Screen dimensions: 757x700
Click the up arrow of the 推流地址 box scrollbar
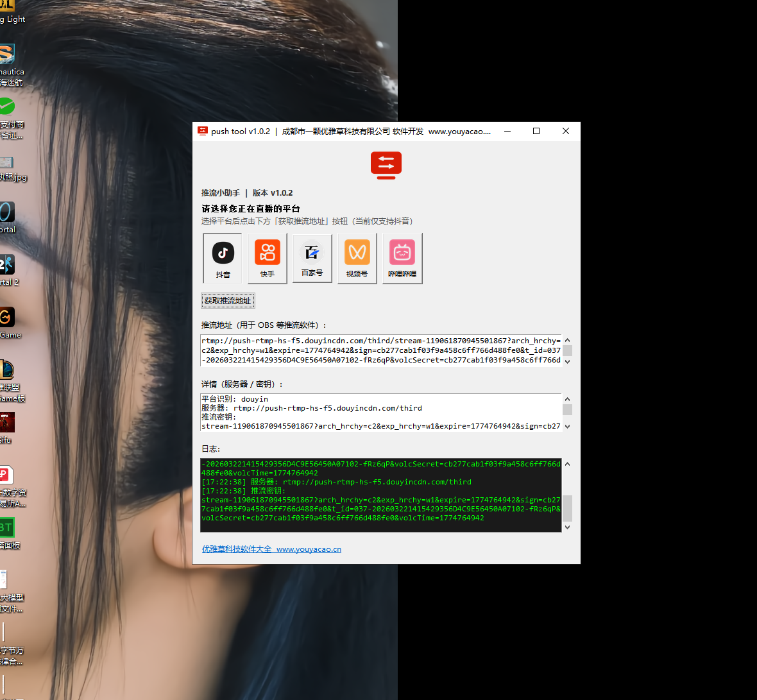click(x=568, y=340)
